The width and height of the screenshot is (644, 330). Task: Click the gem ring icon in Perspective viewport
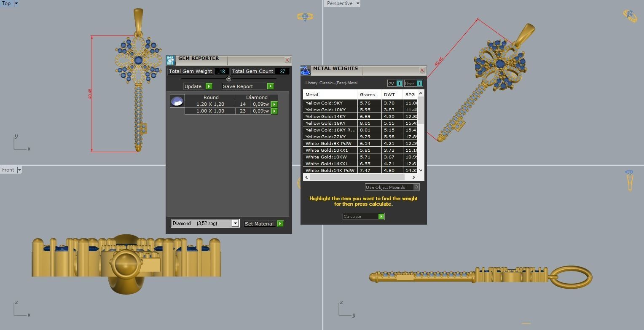click(630, 16)
